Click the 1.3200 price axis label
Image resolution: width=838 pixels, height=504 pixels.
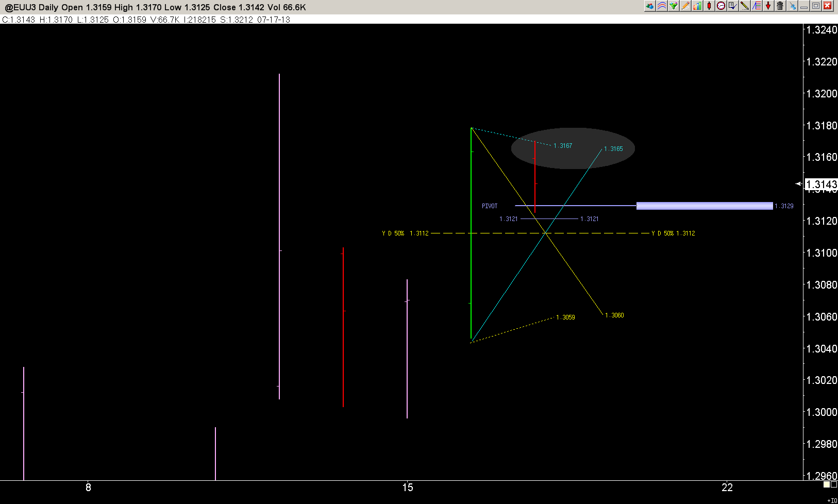tap(822, 94)
